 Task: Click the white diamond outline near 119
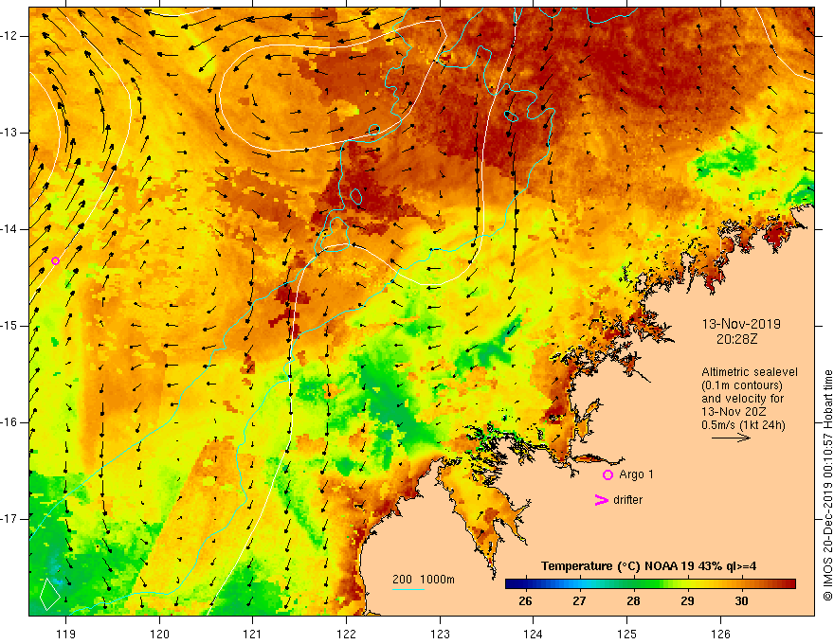50,594
